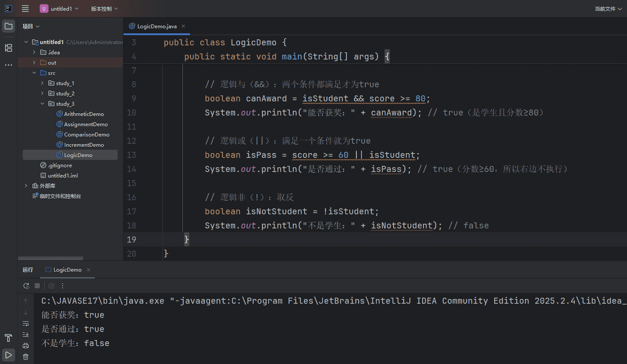This screenshot has height=364, width=627.
Task: Open ArithmeticDemo in the project tree
Action: point(84,114)
